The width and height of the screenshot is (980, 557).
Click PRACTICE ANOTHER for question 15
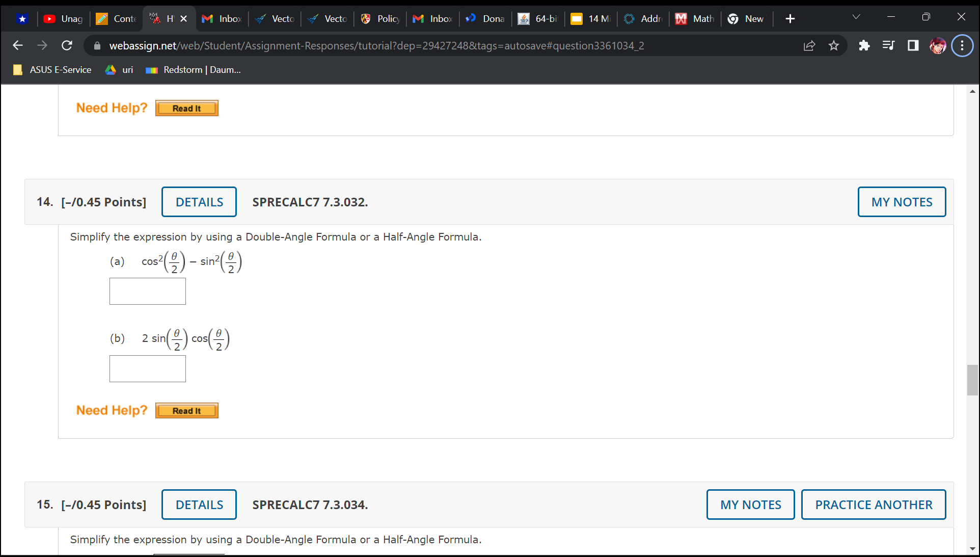coord(874,505)
